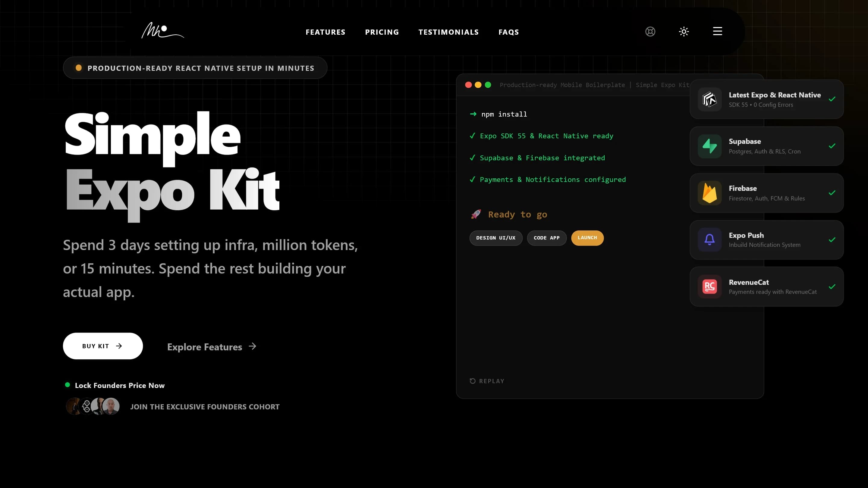Click 'Supabase & Firebase integrated' line
Viewport: 868px width, 488px height.
[x=537, y=158]
